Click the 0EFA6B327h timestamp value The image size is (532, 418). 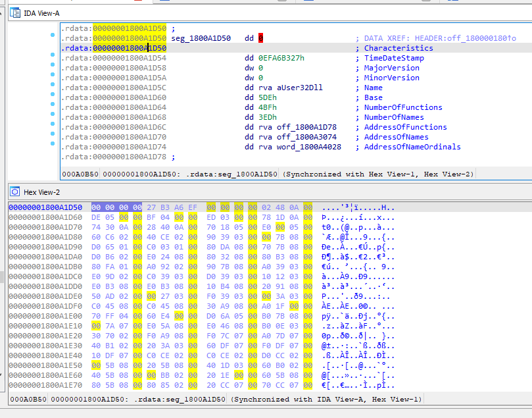[281, 58]
